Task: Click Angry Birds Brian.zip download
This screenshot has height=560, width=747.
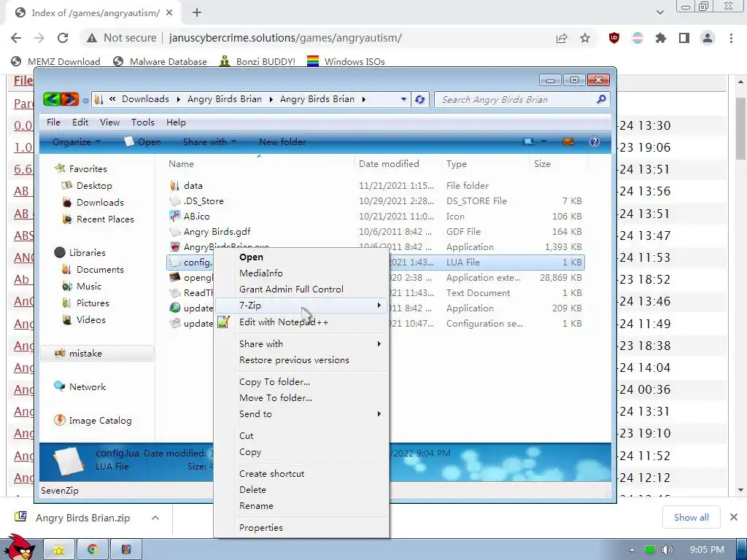Action: [x=82, y=518]
